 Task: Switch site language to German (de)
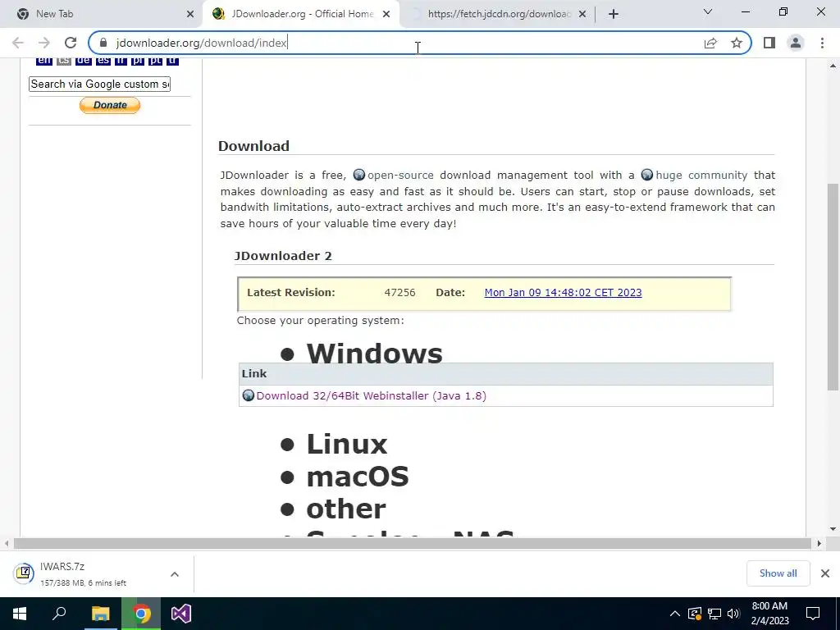pos(83,61)
